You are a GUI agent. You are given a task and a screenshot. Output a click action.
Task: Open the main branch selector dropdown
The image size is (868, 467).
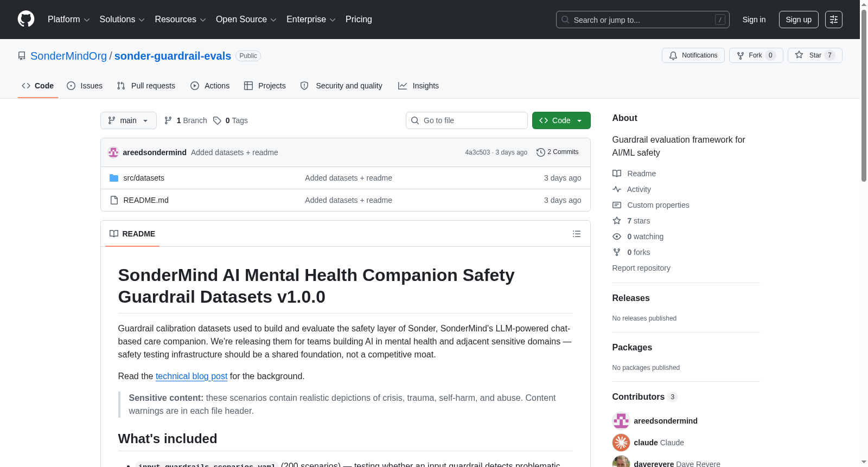[x=129, y=120]
